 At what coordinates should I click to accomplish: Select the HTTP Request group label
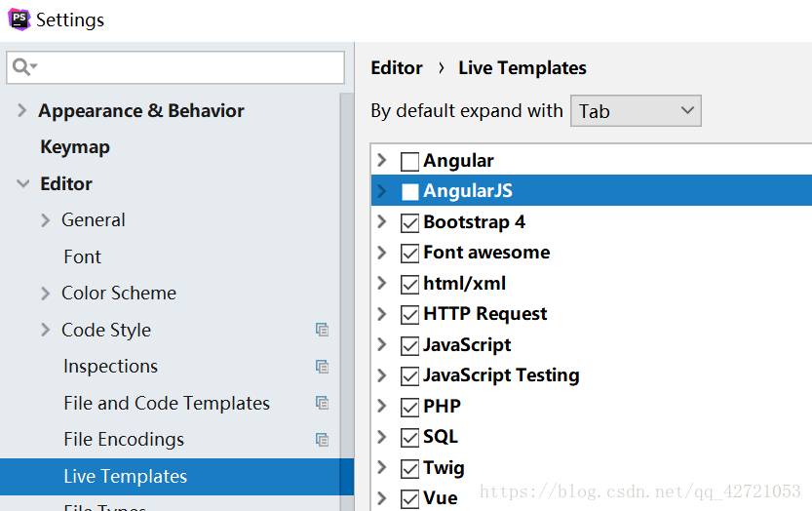coord(484,314)
